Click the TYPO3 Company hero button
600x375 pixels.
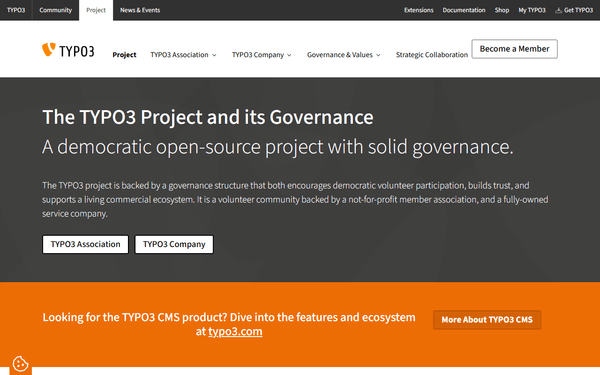[x=174, y=244]
